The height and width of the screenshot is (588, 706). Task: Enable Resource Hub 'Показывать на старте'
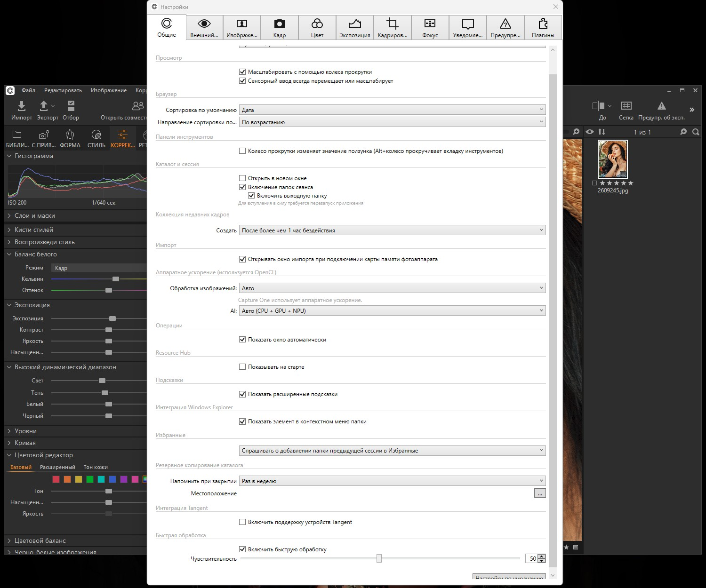242,367
